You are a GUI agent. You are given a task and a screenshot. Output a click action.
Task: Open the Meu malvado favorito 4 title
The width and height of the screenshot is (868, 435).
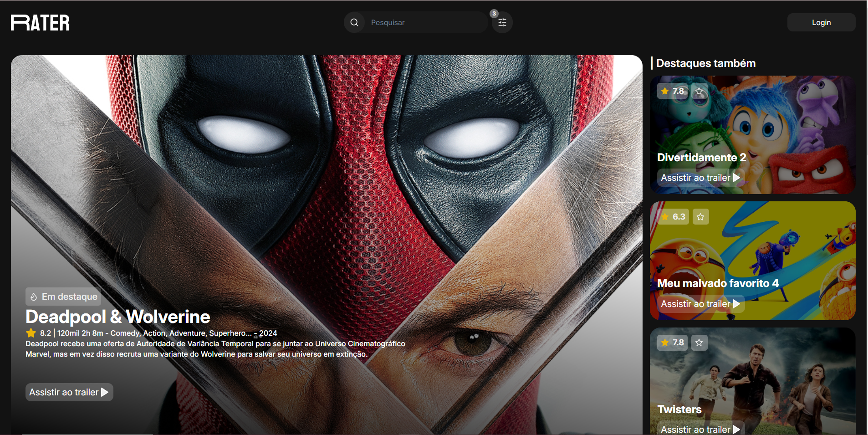point(718,283)
